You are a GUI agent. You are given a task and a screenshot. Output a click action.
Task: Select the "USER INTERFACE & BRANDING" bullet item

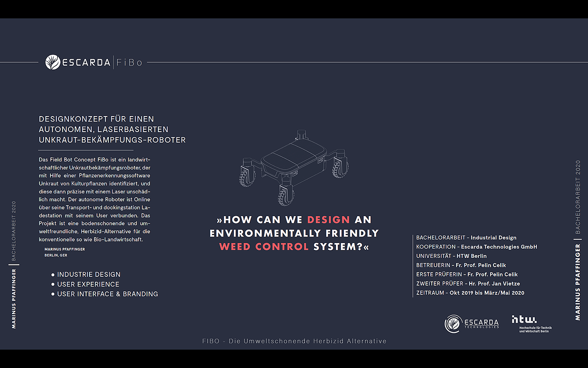tap(105, 294)
